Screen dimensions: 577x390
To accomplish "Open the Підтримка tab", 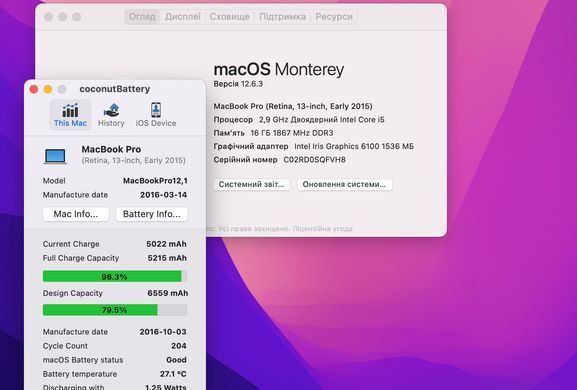I will point(283,17).
